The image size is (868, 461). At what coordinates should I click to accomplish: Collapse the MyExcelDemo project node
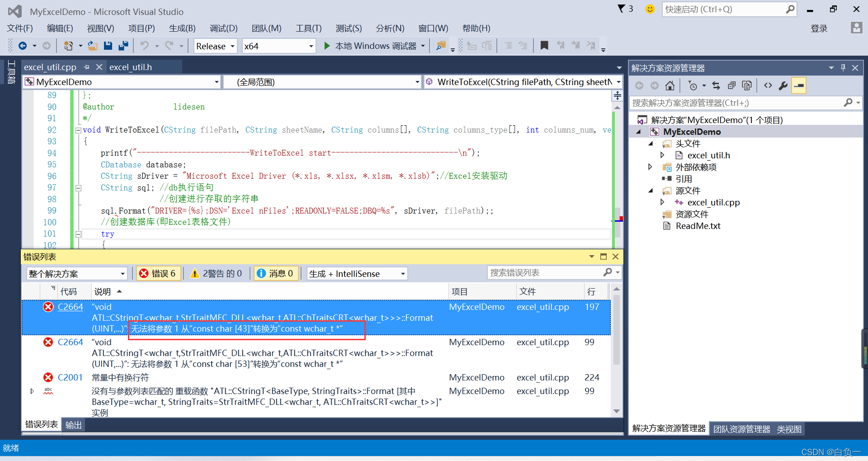(x=639, y=132)
